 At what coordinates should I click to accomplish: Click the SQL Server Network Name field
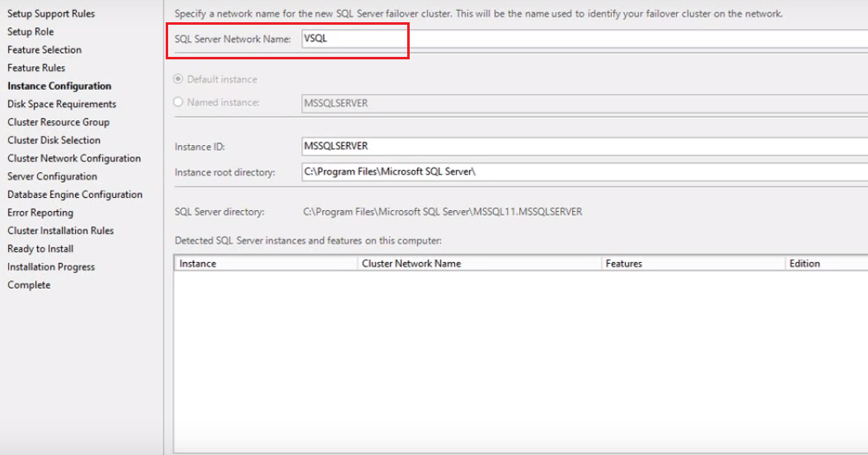pyautogui.click(x=584, y=39)
